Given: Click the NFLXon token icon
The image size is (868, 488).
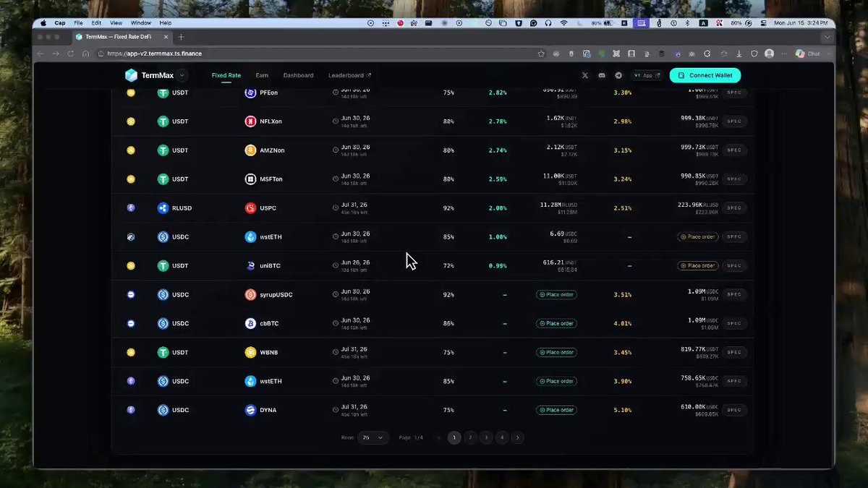Looking at the screenshot, I should pos(250,121).
